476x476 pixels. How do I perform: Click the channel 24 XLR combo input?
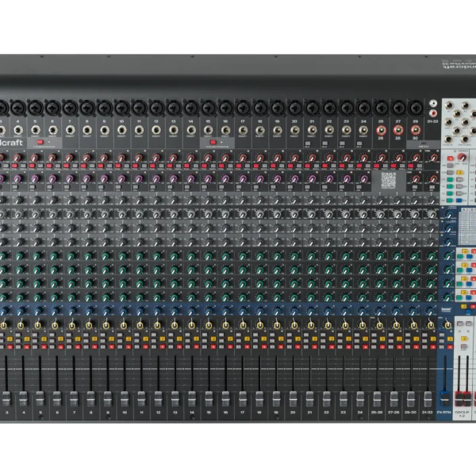point(363,108)
